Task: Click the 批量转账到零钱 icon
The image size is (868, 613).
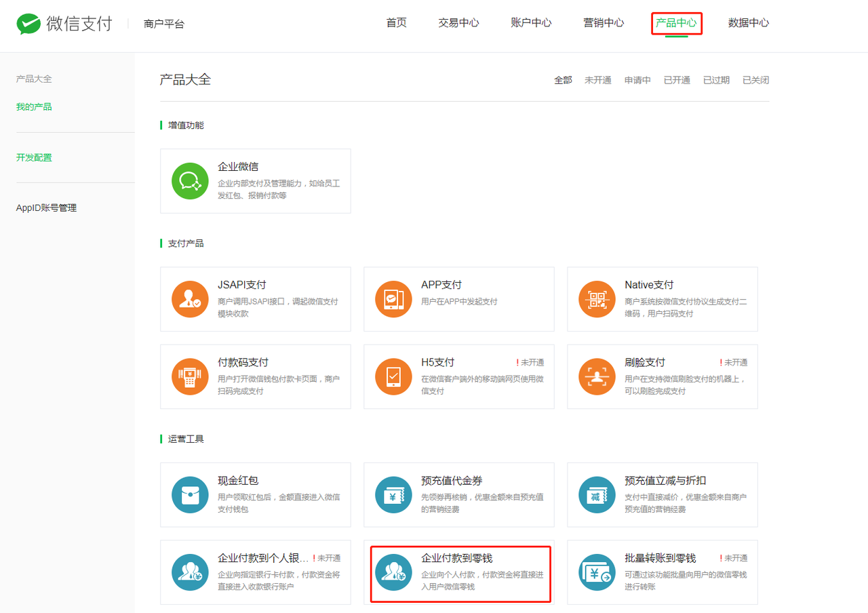Action: click(x=597, y=572)
